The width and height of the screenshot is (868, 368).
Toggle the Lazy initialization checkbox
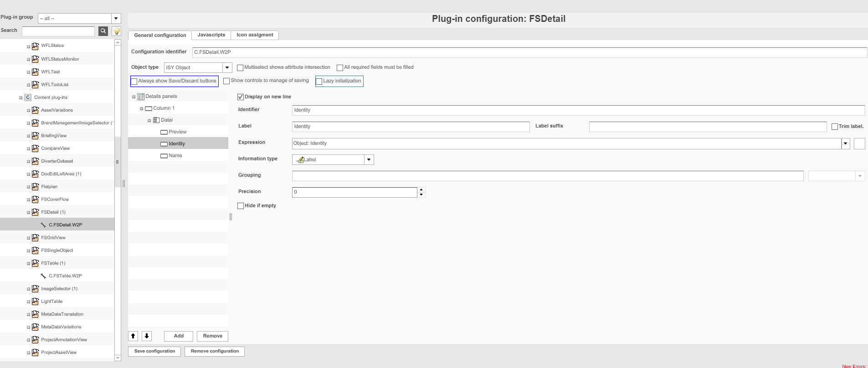[x=319, y=82]
